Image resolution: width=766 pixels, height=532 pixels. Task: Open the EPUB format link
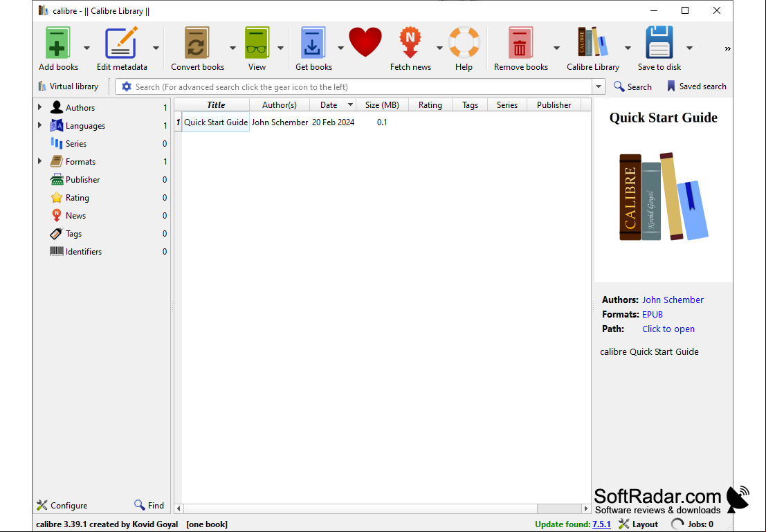[653, 315]
